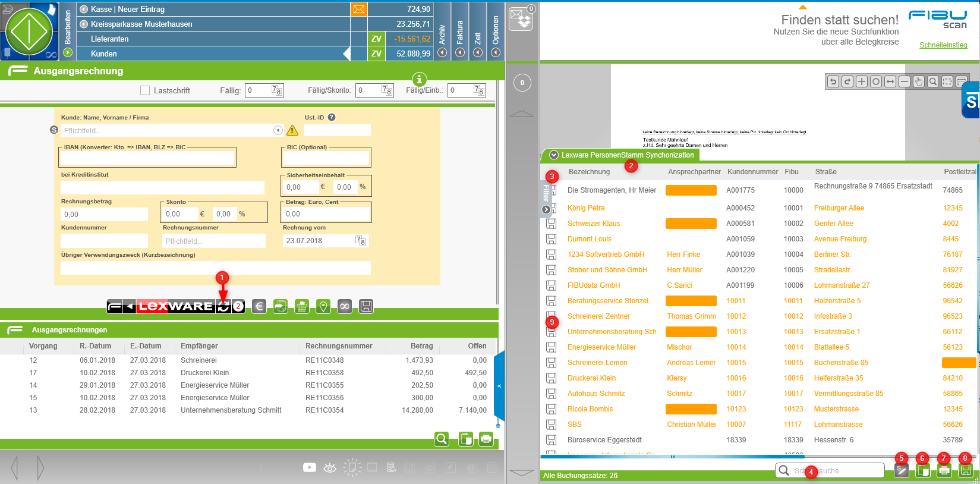Viewport: 980px width, 484px height.
Task: Collapse blue side handle beside Ausgangsrechnungen
Action: [x=499, y=386]
